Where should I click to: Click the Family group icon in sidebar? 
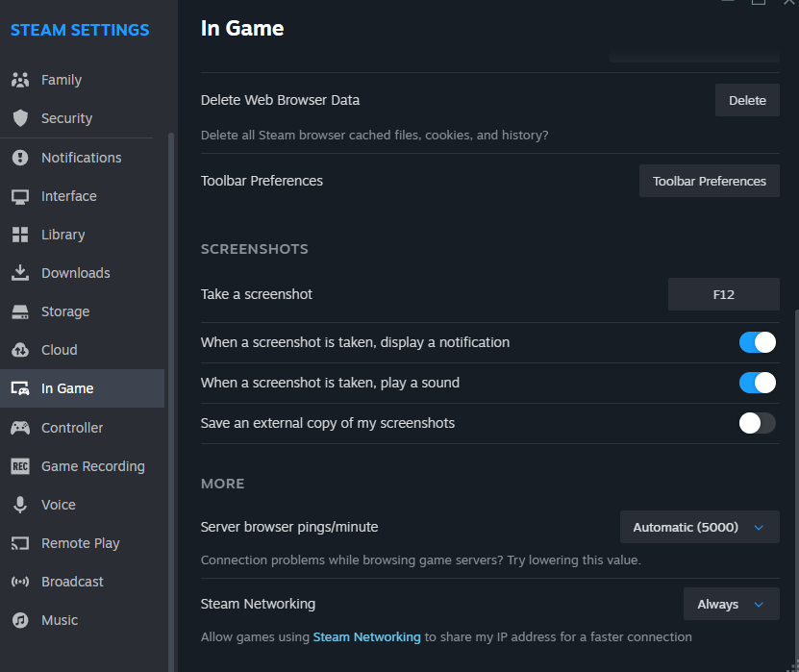[20, 80]
